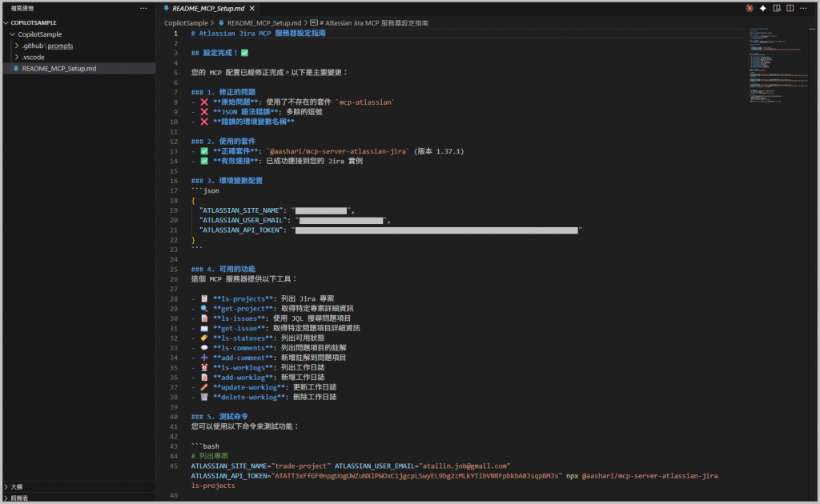
Task: Click the pencil emoji beside update-worklog
Action: (204, 387)
